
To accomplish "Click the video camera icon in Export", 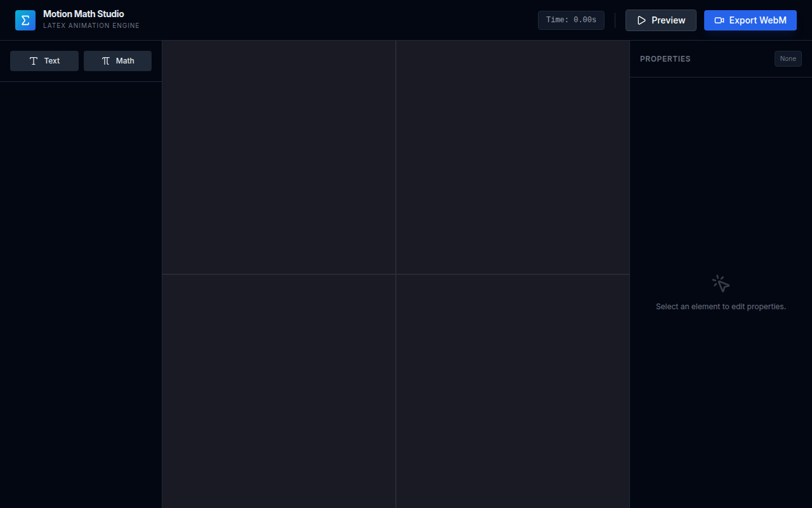I will [719, 20].
